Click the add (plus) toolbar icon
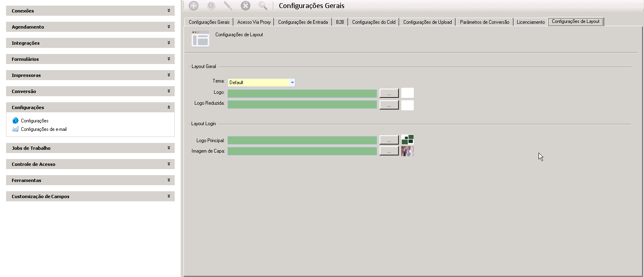The width and height of the screenshot is (644, 277). pyautogui.click(x=194, y=6)
